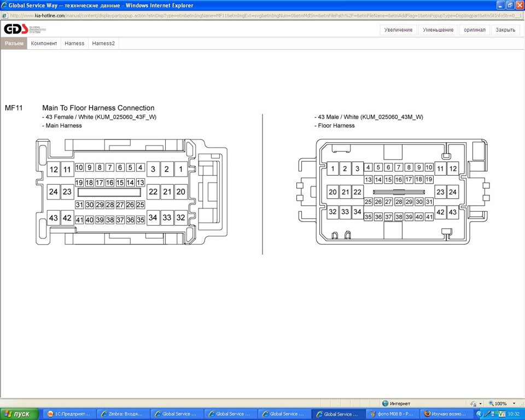
Task: Click the 43 Female / White connector description
Action: [99, 117]
